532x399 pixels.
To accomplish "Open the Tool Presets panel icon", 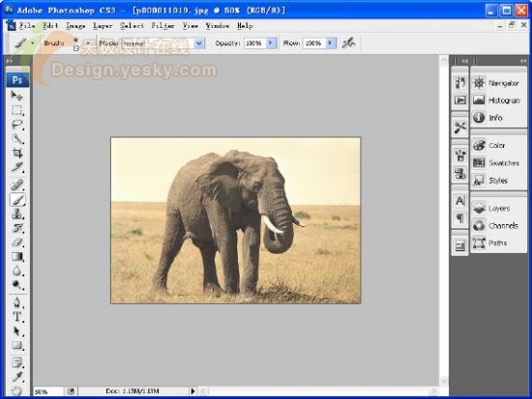I will [460, 128].
